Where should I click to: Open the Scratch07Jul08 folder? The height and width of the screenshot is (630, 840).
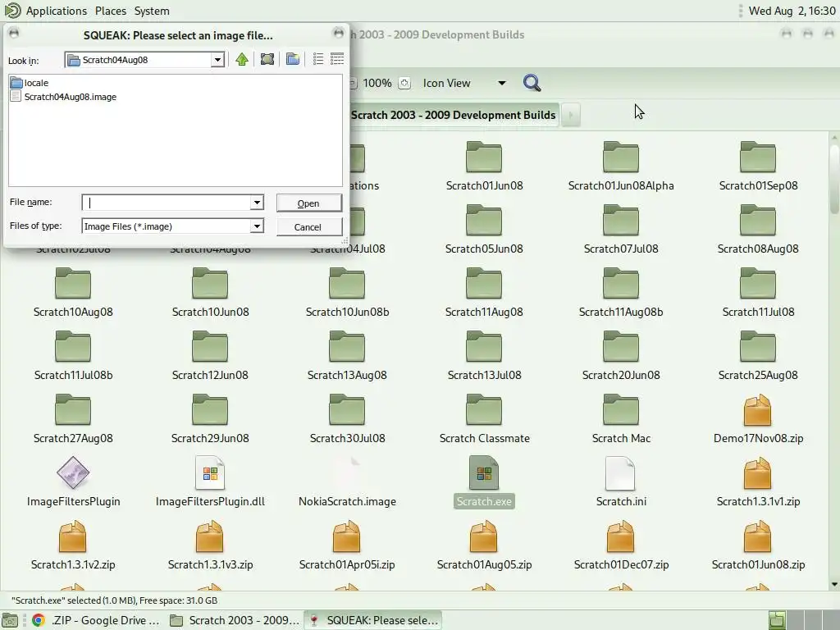[x=621, y=231]
